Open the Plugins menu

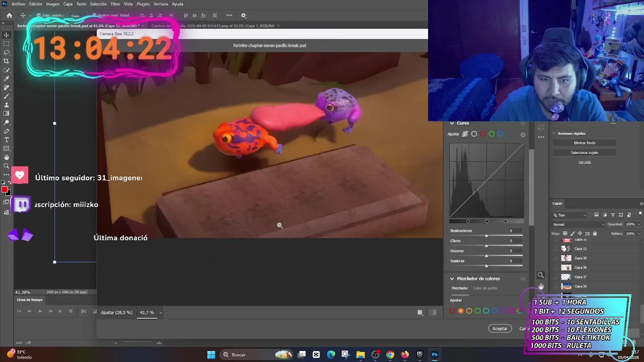[143, 4]
